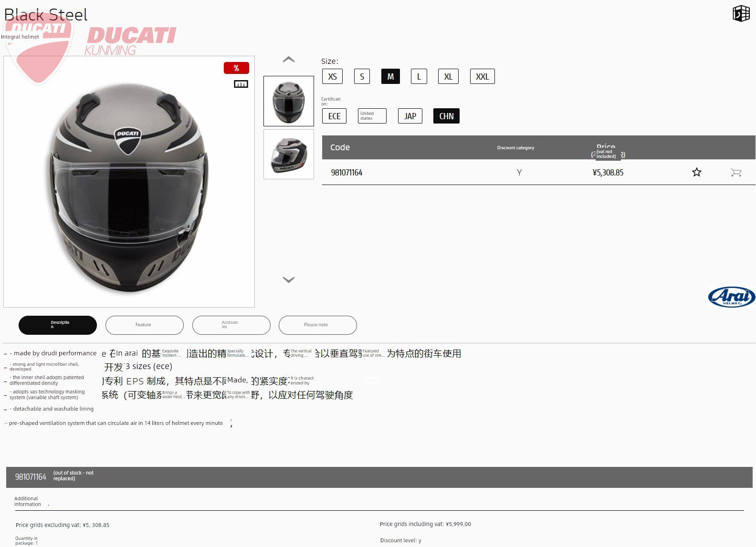The height and width of the screenshot is (547, 756).
Task: Add item 981071164 to the shopping cart
Action: click(x=736, y=173)
